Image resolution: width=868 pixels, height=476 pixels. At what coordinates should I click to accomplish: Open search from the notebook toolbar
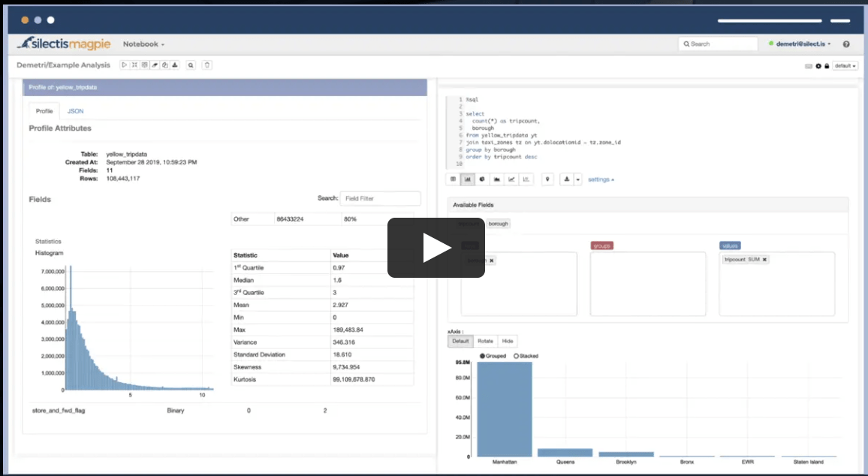pyautogui.click(x=191, y=65)
